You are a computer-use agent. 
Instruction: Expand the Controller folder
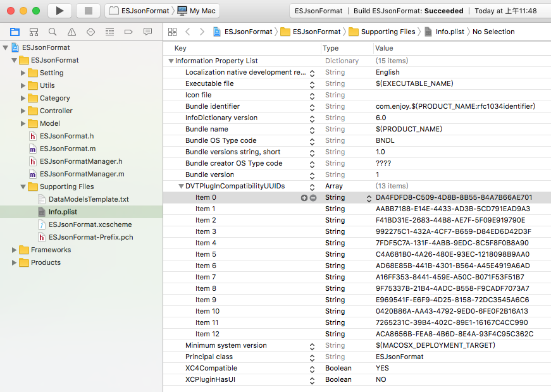pos(23,111)
